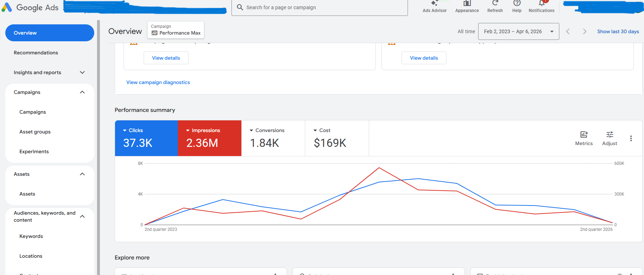Click the Refresh icon
The image size is (644, 275).
[x=495, y=3]
